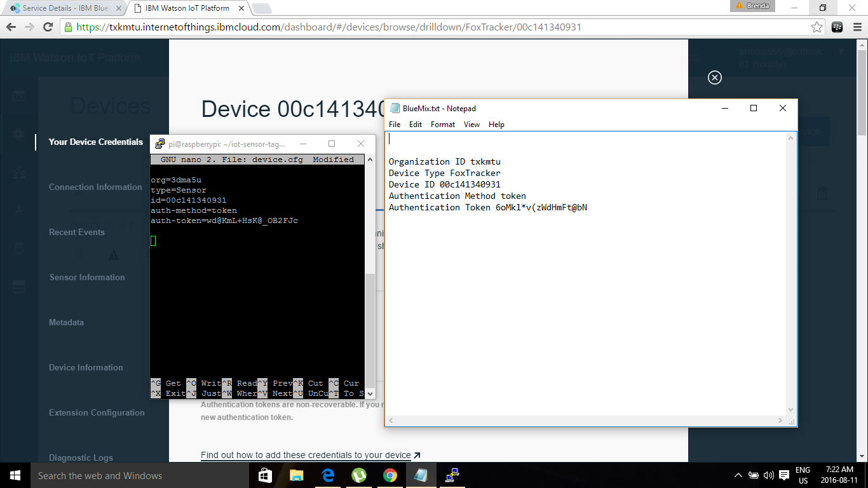This screenshot has width=868, height=488.
Task: Go to Your Device Credentials section
Action: 96,142
